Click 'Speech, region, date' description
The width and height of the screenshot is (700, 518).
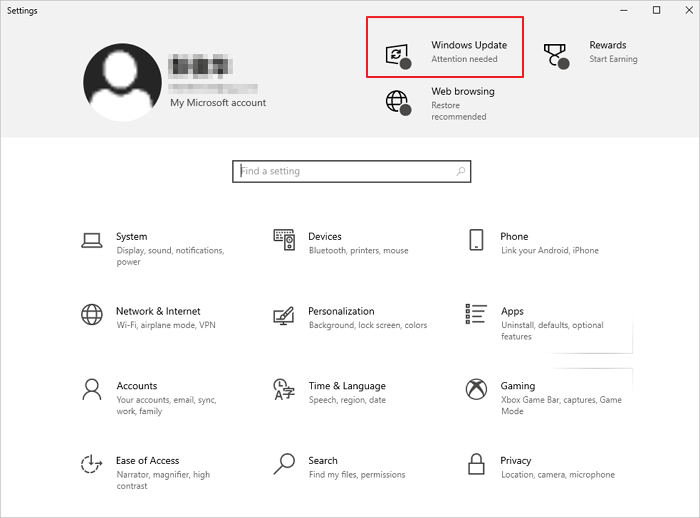click(x=347, y=400)
